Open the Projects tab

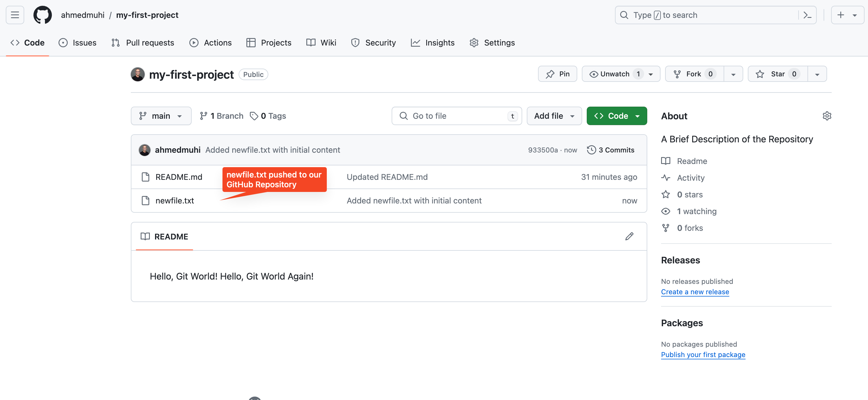pyautogui.click(x=269, y=43)
